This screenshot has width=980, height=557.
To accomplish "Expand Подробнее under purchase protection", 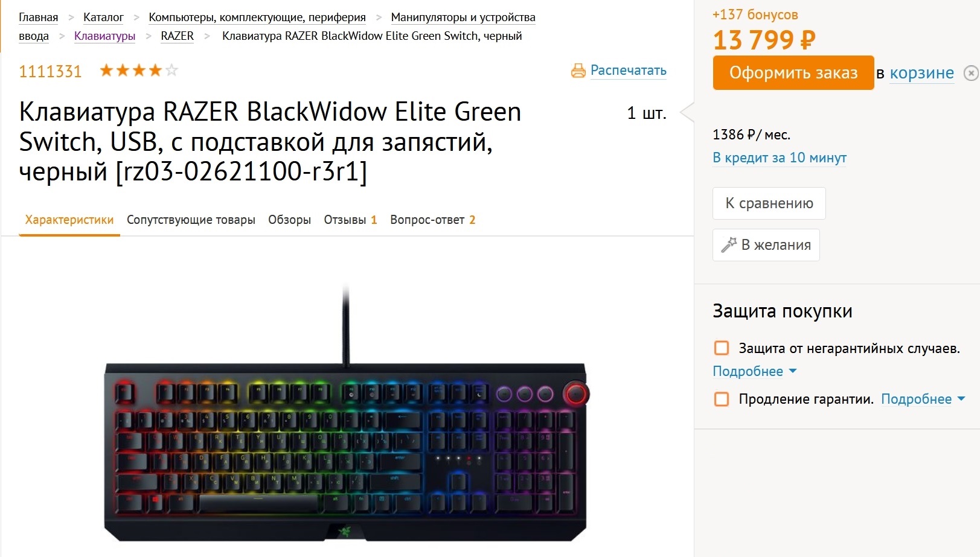I will pos(754,371).
